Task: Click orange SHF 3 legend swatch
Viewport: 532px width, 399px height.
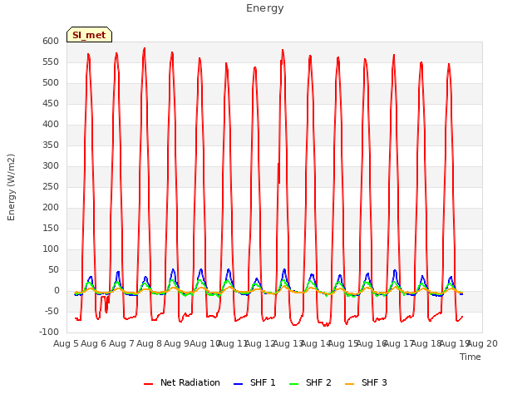Action: coord(349,384)
